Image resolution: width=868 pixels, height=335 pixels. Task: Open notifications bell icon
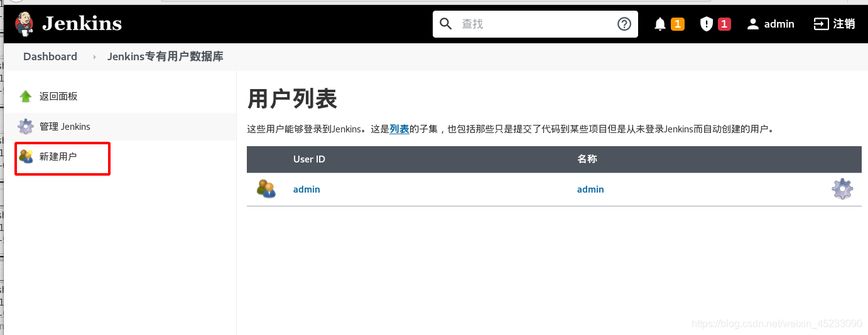(660, 24)
